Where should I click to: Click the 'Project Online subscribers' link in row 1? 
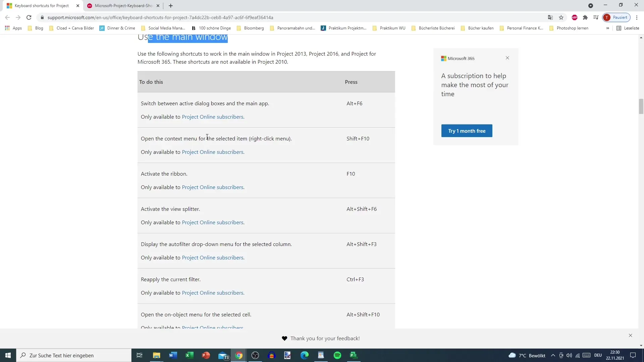coord(213,116)
